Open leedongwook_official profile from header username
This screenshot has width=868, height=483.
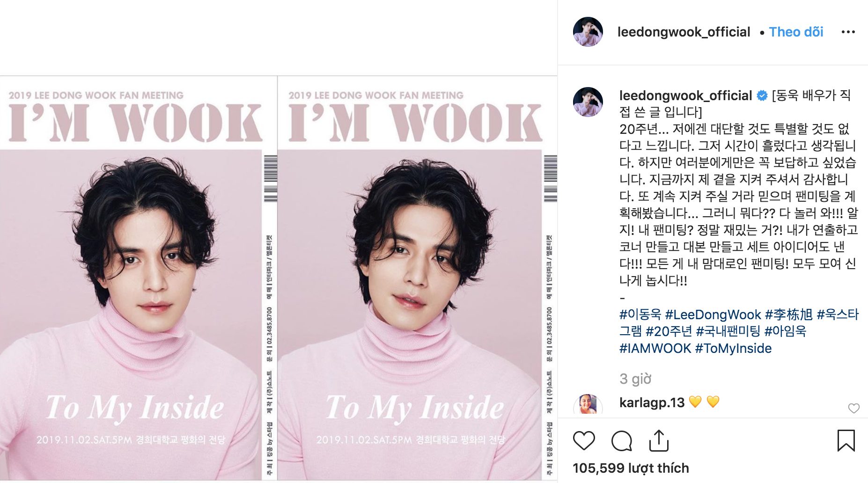click(x=684, y=32)
